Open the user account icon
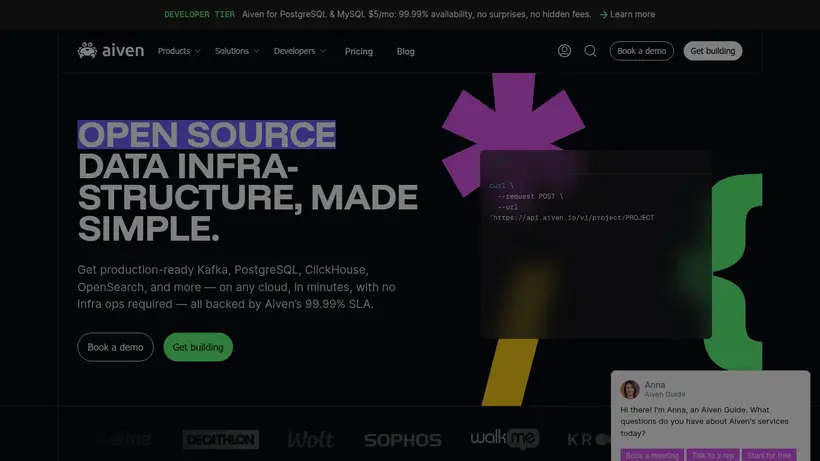 pos(564,51)
